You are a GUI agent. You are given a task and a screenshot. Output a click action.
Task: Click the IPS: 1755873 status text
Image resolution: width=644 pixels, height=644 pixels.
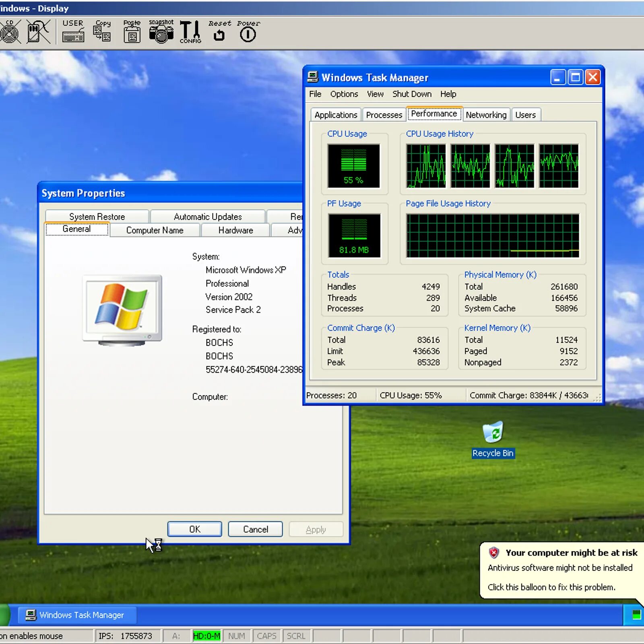click(x=126, y=636)
